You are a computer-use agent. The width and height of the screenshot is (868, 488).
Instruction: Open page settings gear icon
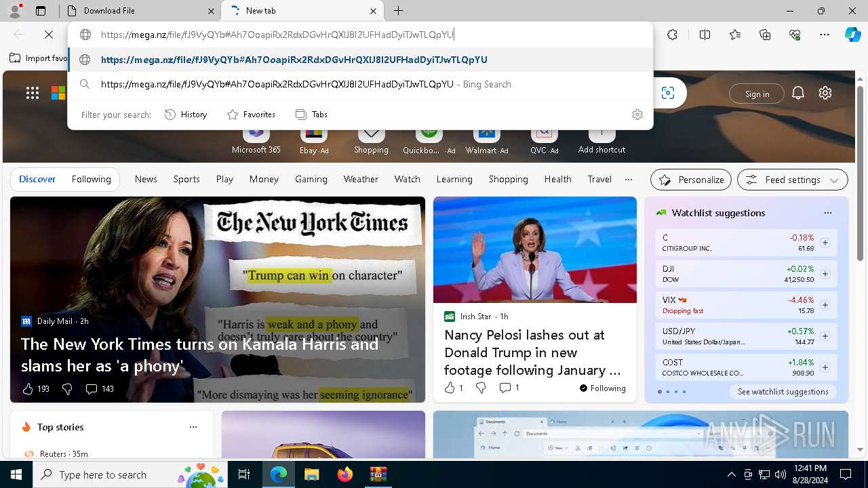click(x=825, y=94)
